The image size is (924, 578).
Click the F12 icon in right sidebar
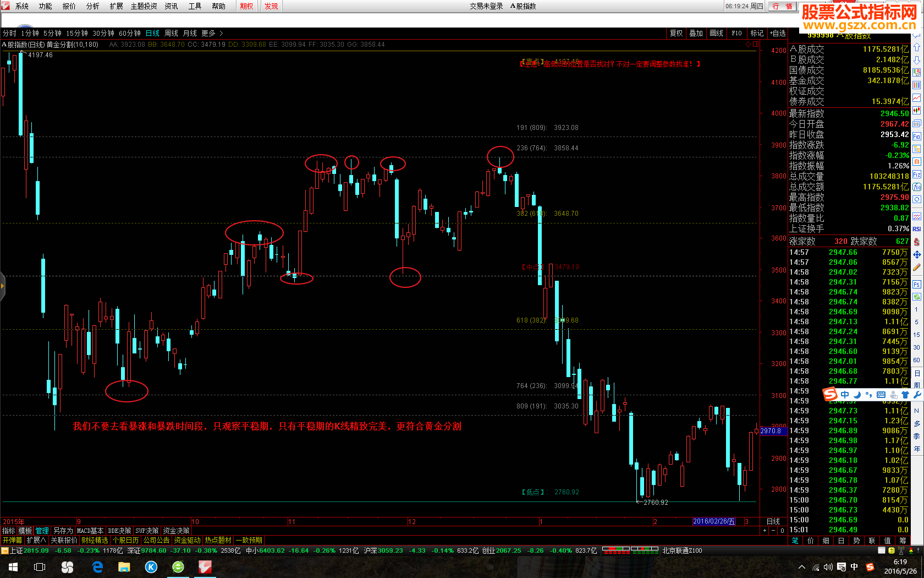pyautogui.click(x=917, y=174)
